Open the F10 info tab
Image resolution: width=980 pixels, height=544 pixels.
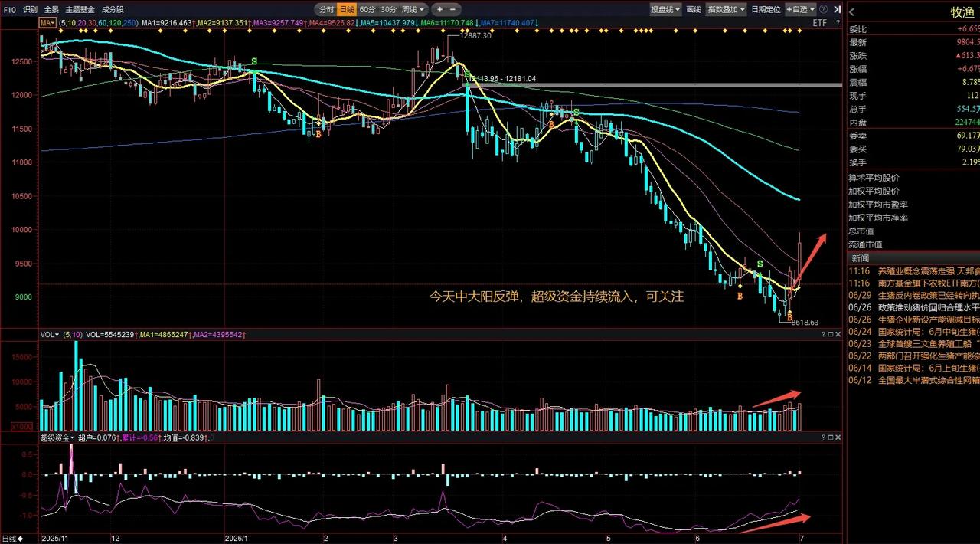(x=9, y=9)
